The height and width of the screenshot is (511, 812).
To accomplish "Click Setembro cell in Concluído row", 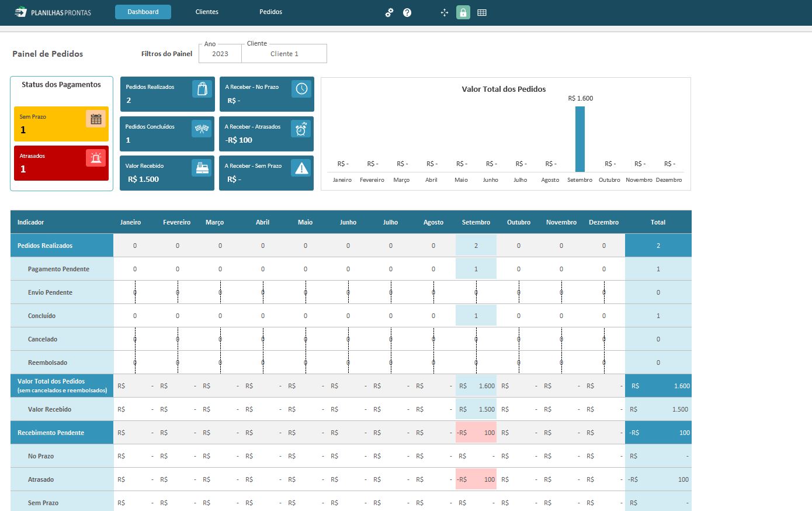I will pyautogui.click(x=476, y=316).
